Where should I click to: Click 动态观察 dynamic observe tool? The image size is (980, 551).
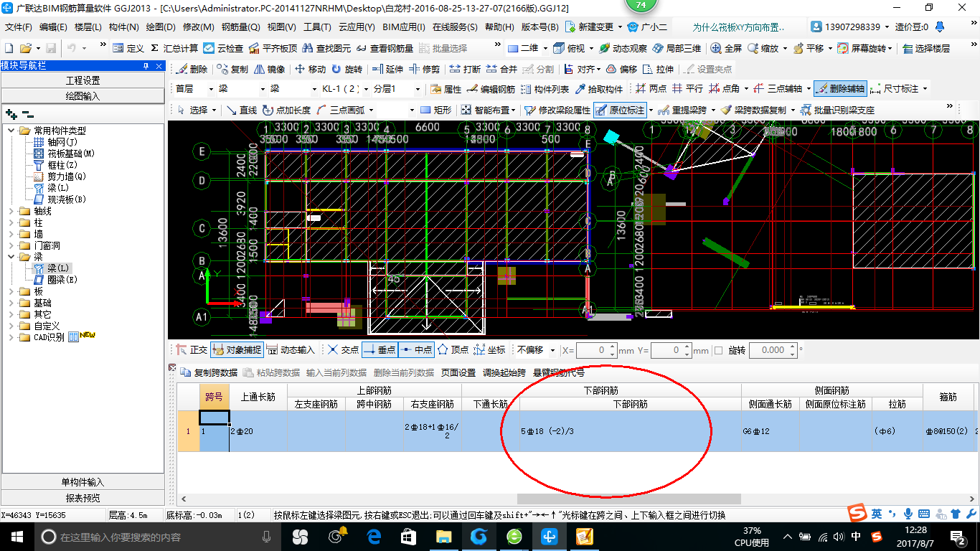coord(623,48)
